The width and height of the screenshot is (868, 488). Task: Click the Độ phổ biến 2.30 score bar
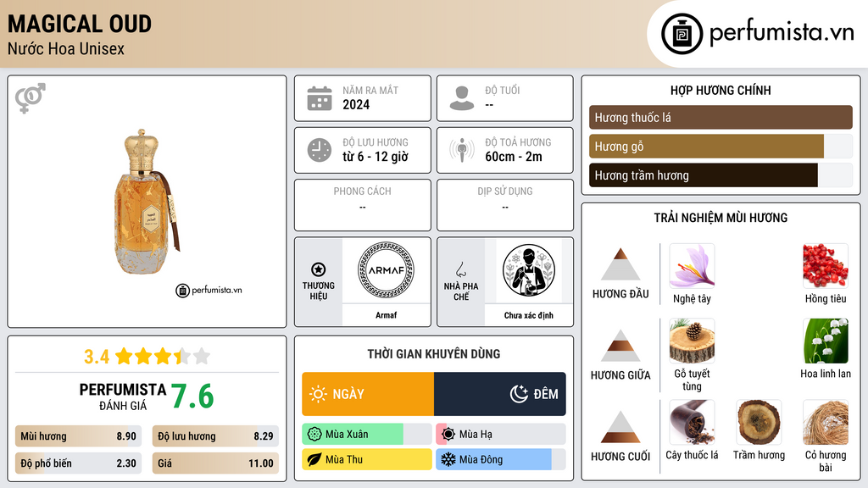coord(79,463)
